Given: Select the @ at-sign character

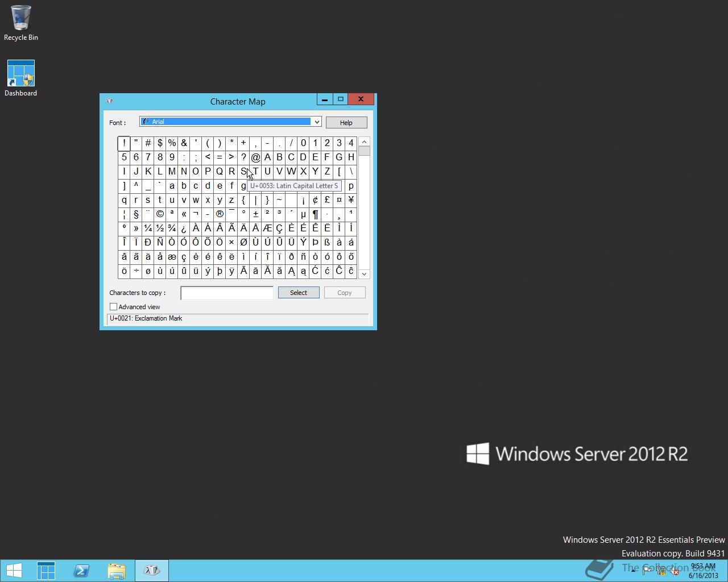Looking at the screenshot, I should (255, 157).
